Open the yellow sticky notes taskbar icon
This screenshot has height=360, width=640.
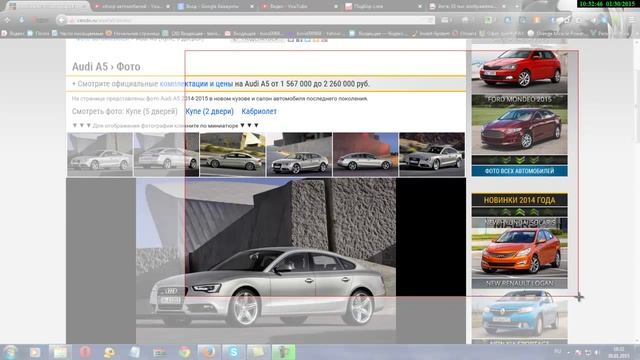(x=258, y=352)
